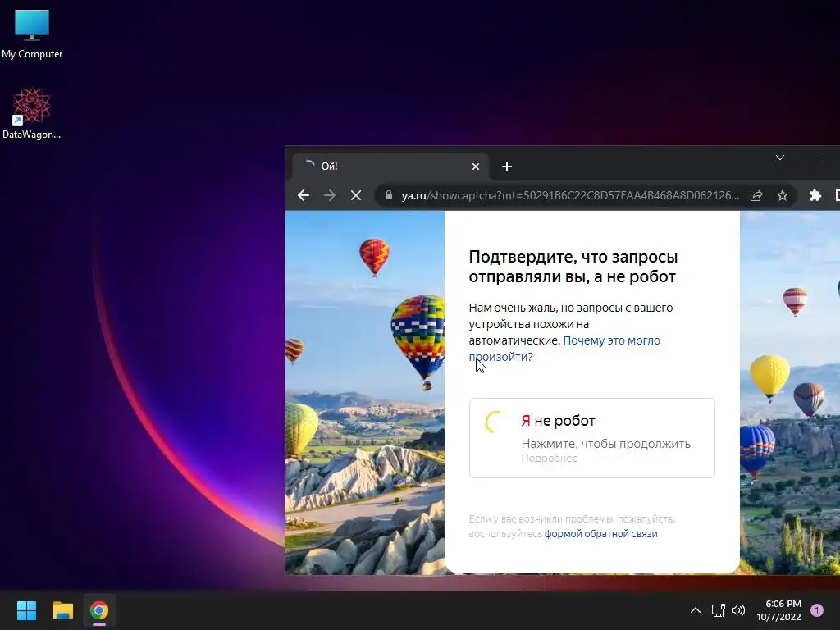
Task: Click the 'Нажмите, чтобы продолжить' text
Action: coord(605,444)
